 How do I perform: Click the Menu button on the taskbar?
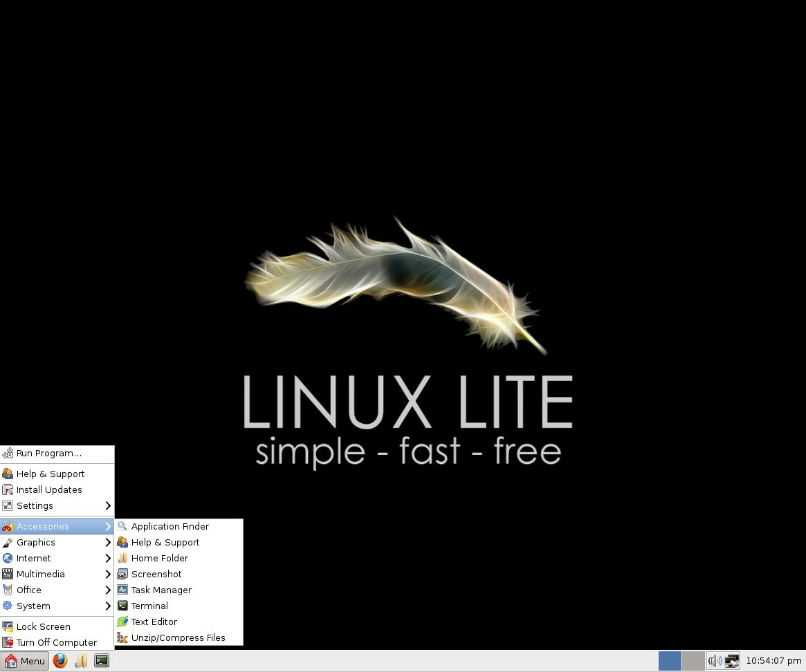point(25,661)
